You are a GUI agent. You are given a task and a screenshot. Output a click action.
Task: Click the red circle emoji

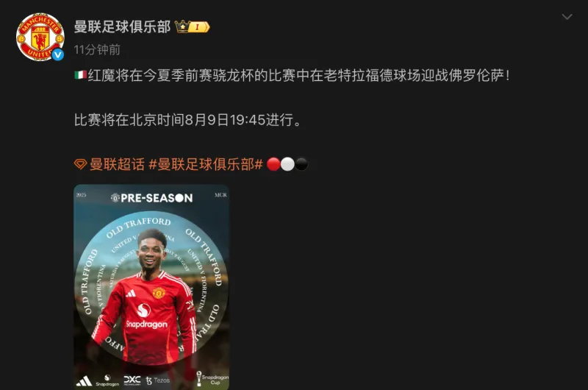(273, 164)
